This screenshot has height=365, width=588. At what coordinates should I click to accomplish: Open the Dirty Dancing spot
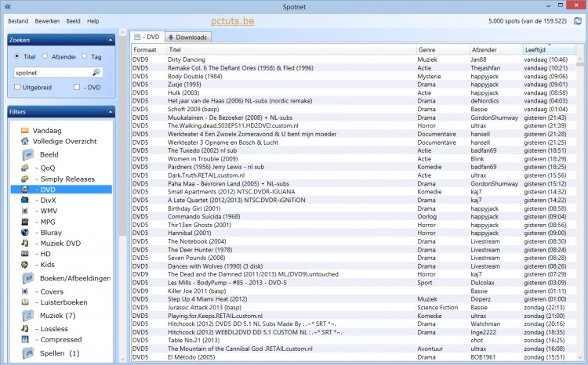click(186, 60)
